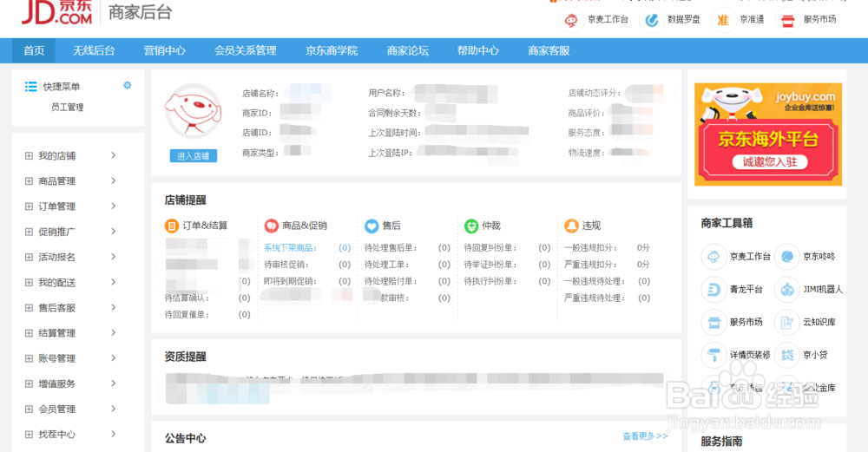The width and height of the screenshot is (868, 452).
Task: Click the 违规 bell icon
Action: click(571, 226)
